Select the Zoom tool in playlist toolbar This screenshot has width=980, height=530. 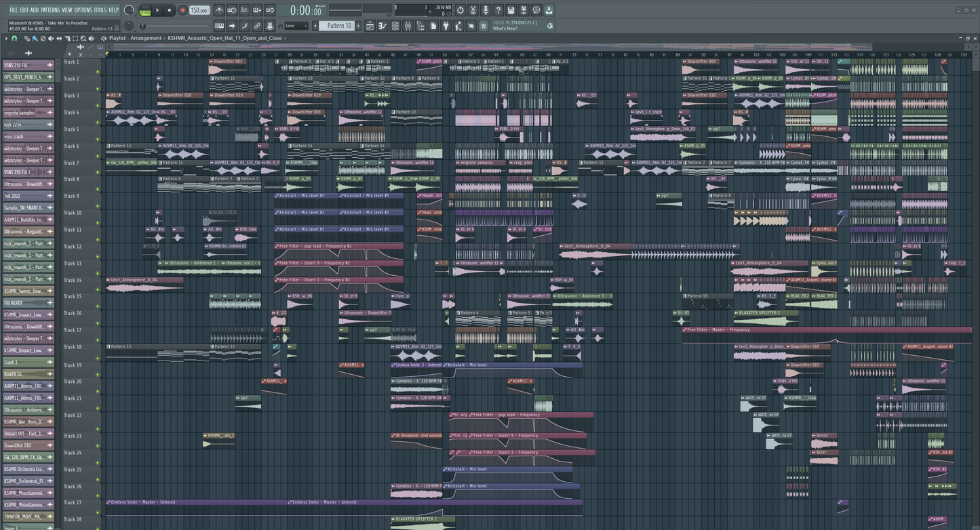[x=83, y=39]
